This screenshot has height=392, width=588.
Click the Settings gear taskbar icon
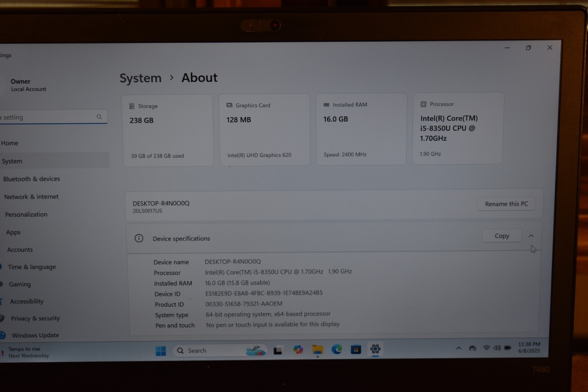point(375,349)
